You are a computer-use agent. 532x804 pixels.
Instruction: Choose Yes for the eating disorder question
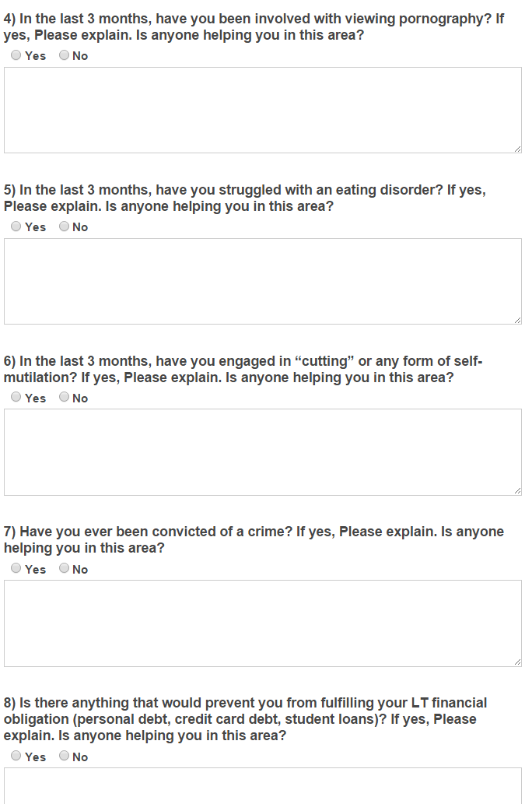click(x=16, y=226)
